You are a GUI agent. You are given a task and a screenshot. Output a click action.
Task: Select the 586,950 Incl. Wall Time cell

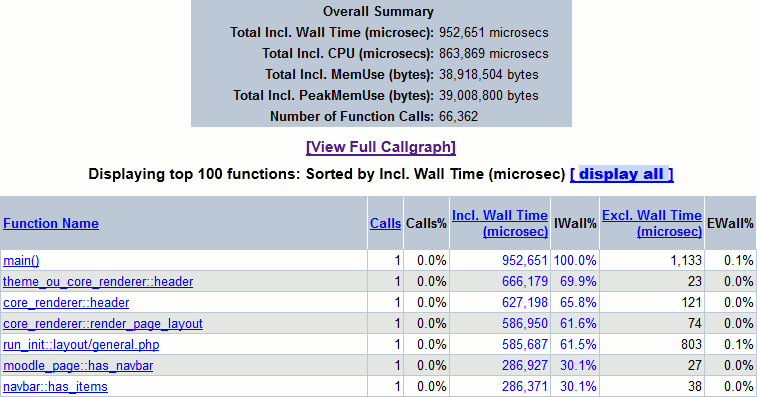point(525,324)
